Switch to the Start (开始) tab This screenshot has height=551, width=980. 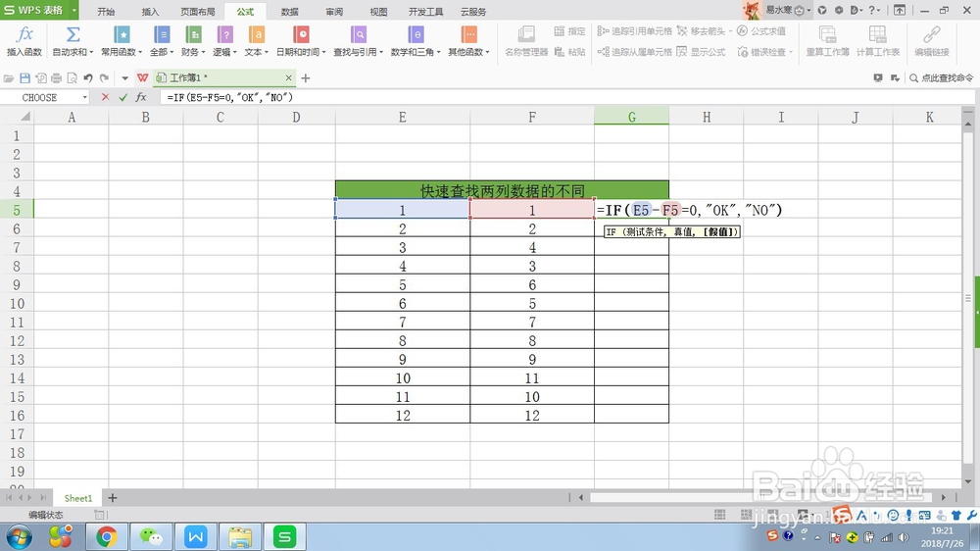[106, 12]
